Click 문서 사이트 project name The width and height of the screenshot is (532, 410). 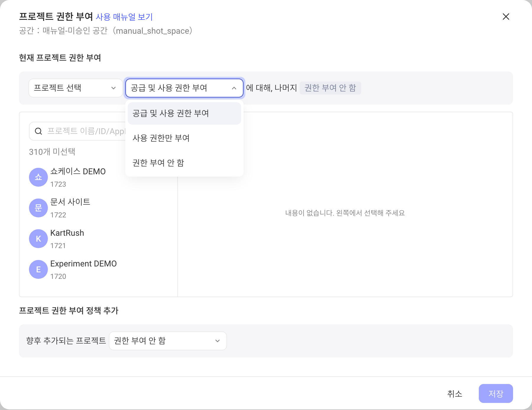pyautogui.click(x=70, y=202)
